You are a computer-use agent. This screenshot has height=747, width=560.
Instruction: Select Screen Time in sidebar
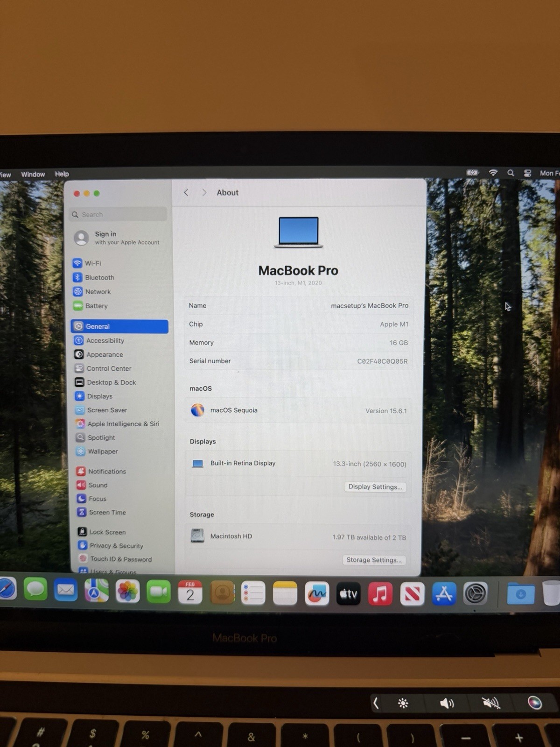click(x=102, y=512)
